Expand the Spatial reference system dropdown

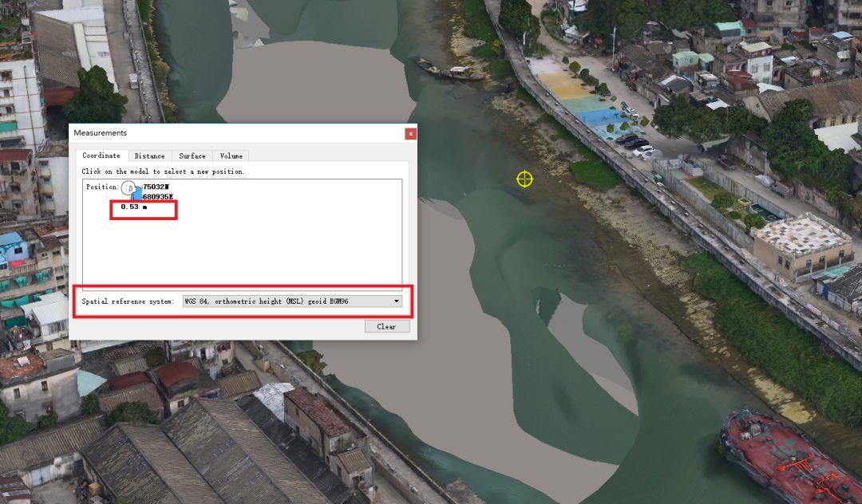397,301
